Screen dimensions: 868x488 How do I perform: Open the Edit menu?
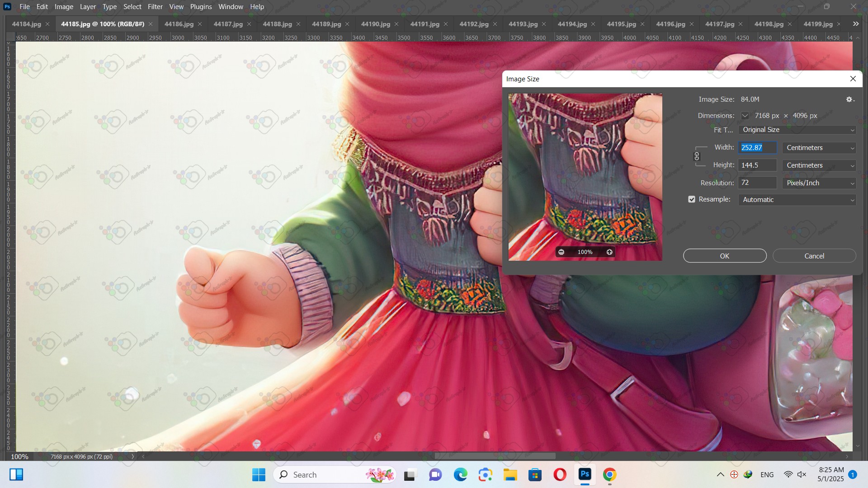click(42, 7)
